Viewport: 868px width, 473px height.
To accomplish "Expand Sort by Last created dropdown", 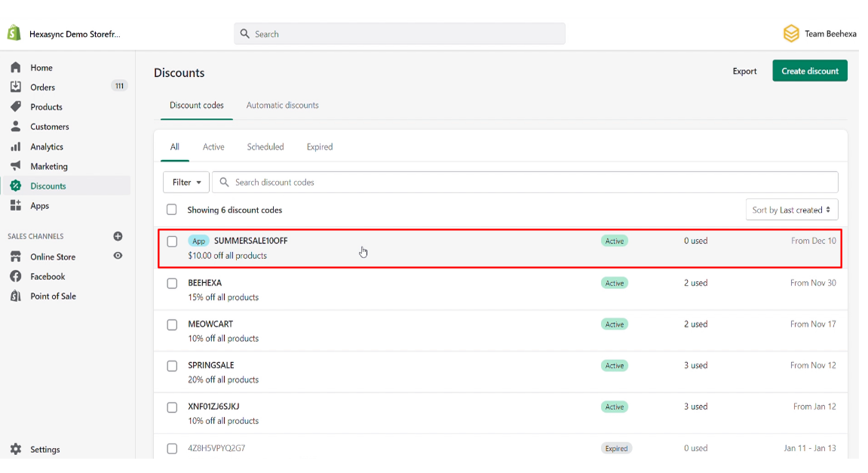I will (x=791, y=210).
